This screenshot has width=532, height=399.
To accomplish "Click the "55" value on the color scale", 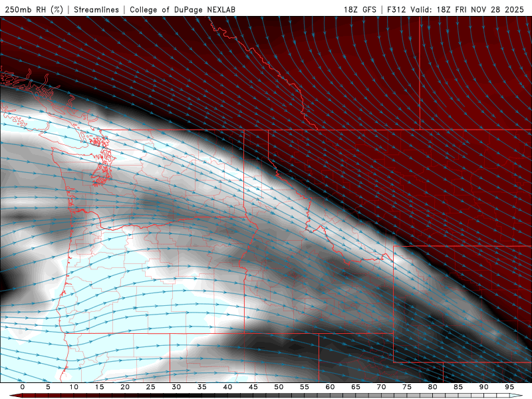I will pyautogui.click(x=305, y=387).
